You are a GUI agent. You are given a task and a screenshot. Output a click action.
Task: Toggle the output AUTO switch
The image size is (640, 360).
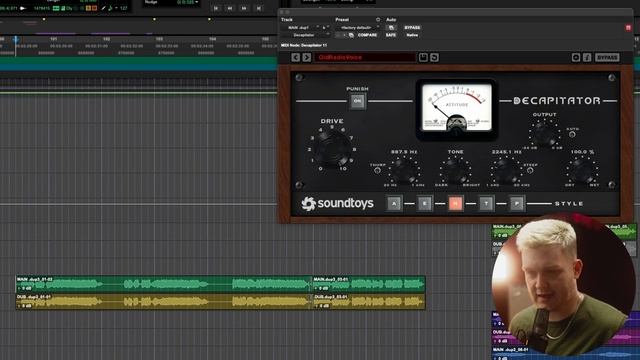click(572, 134)
